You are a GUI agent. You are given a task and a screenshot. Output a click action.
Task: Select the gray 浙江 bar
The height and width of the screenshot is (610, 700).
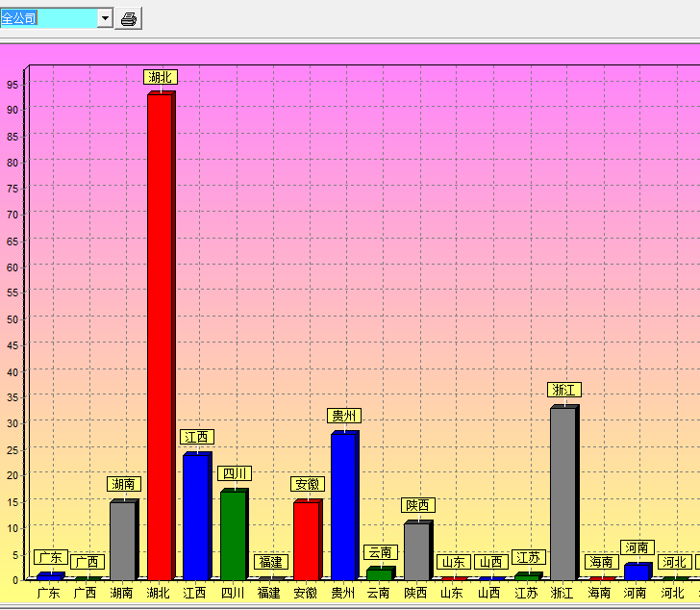click(562, 494)
